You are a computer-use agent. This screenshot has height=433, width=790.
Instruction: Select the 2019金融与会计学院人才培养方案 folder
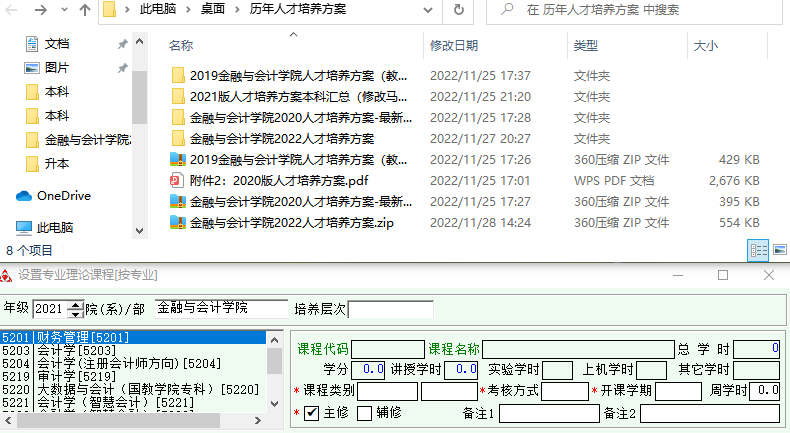[x=297, y=75]
